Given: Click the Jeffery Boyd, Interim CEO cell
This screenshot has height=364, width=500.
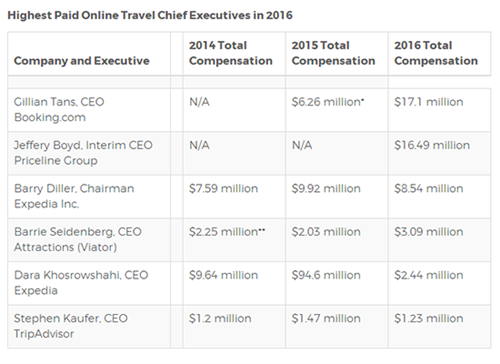Looking at the screenshot, I should (89, 153).
